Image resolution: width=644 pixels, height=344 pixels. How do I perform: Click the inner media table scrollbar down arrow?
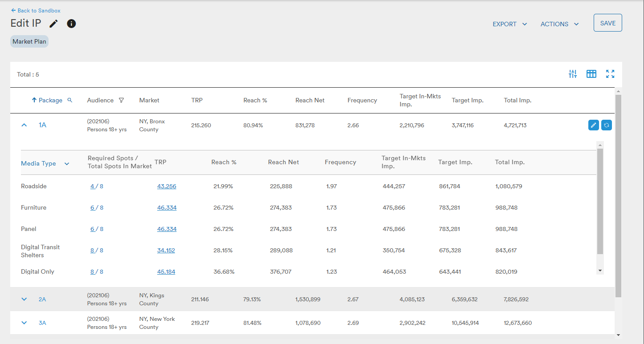pos(600,271)
